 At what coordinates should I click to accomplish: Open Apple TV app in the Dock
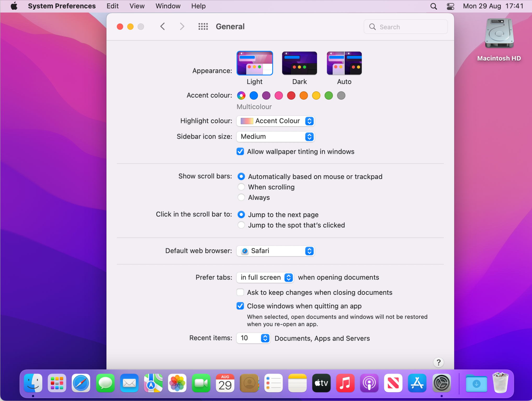point(321,383)
